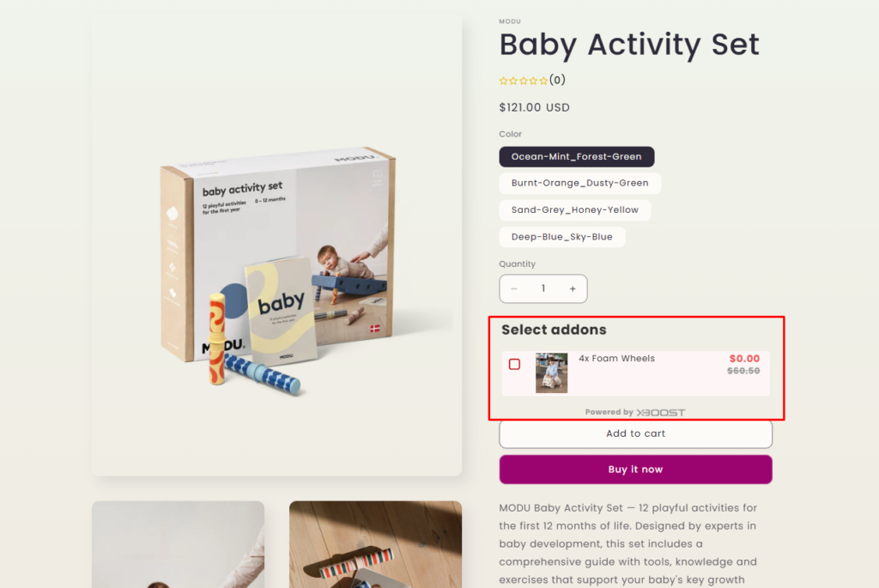
Task: Click the Add to cart button
Action: [x=635, y=433]
